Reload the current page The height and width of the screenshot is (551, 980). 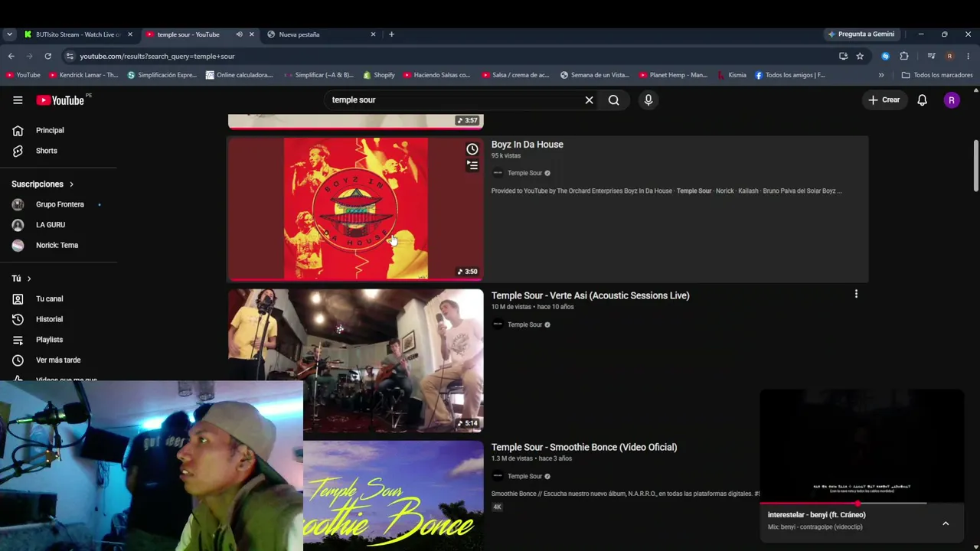coord(47,56)
